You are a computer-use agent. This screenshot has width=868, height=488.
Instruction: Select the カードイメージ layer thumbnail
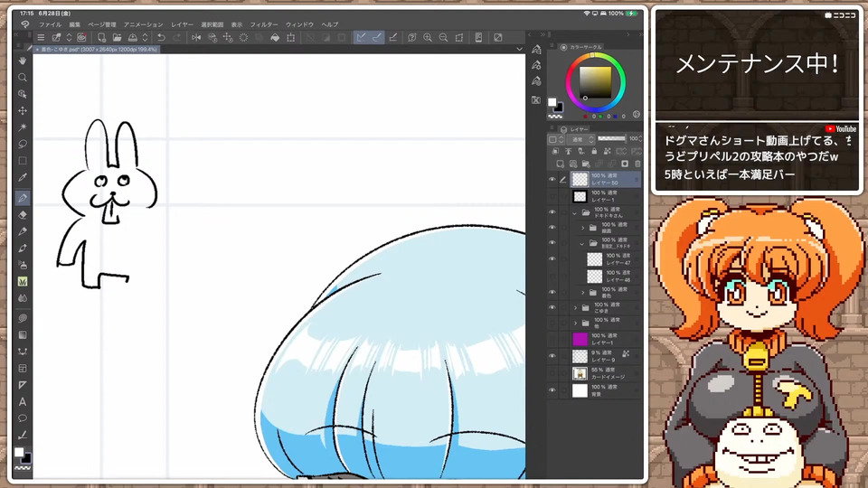coord(580,373)
